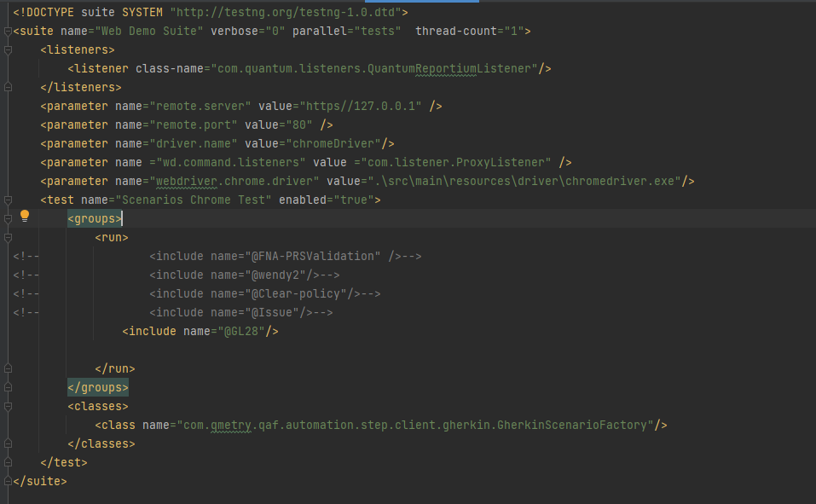This screenshot has width=816, height=504.
Task: Click fold marker beside closing groups tag
Action: point(8,387)
